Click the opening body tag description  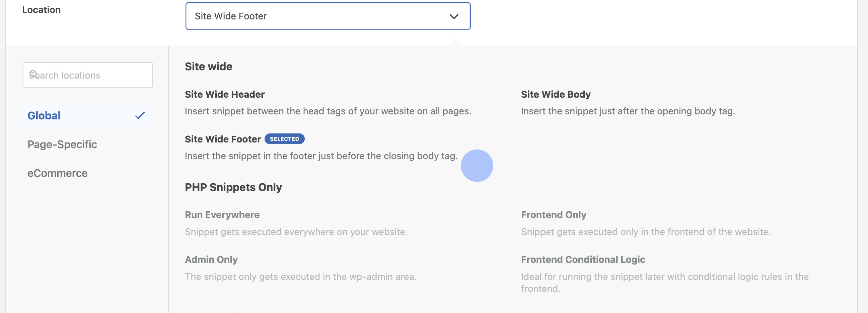628,111
